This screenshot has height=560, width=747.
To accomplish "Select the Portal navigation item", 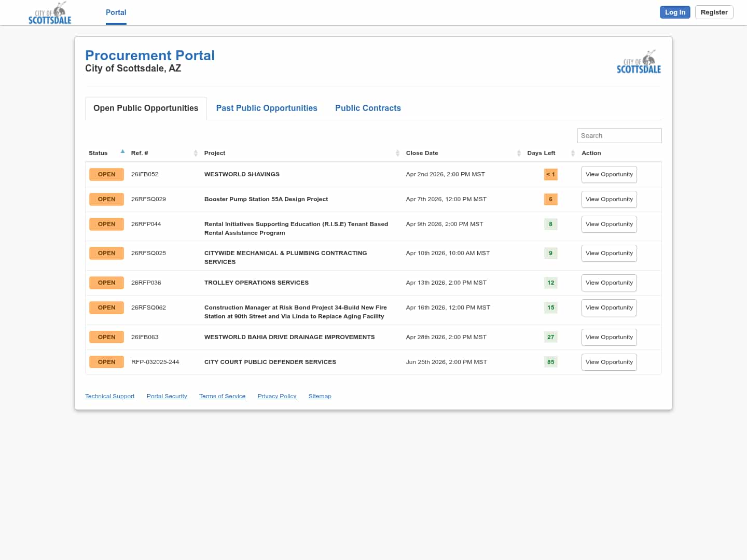I will click(116, 12).
